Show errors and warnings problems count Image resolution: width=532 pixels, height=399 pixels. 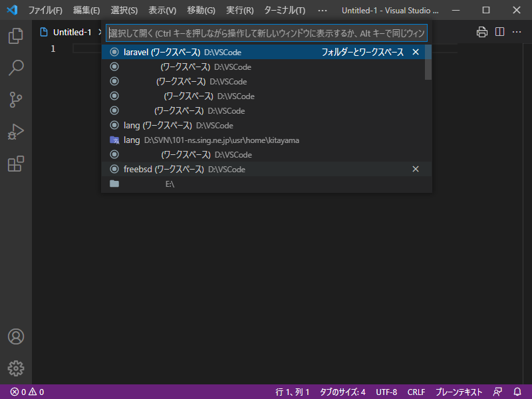click(x=27, y=392)
